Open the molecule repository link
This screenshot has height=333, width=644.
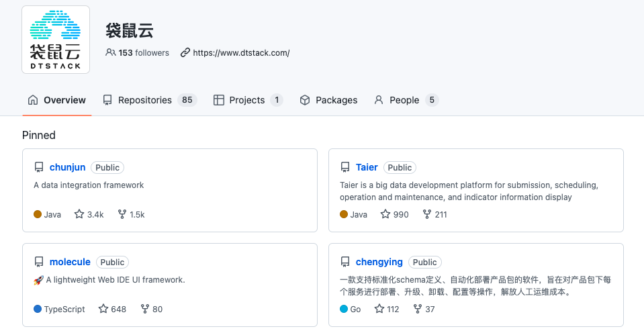pyautogui.click(x=70, y=262)
